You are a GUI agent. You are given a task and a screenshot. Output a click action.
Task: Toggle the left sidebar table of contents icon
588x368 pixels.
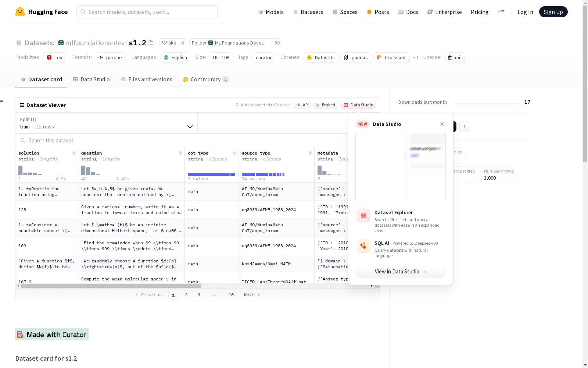[x=2, y=102]
